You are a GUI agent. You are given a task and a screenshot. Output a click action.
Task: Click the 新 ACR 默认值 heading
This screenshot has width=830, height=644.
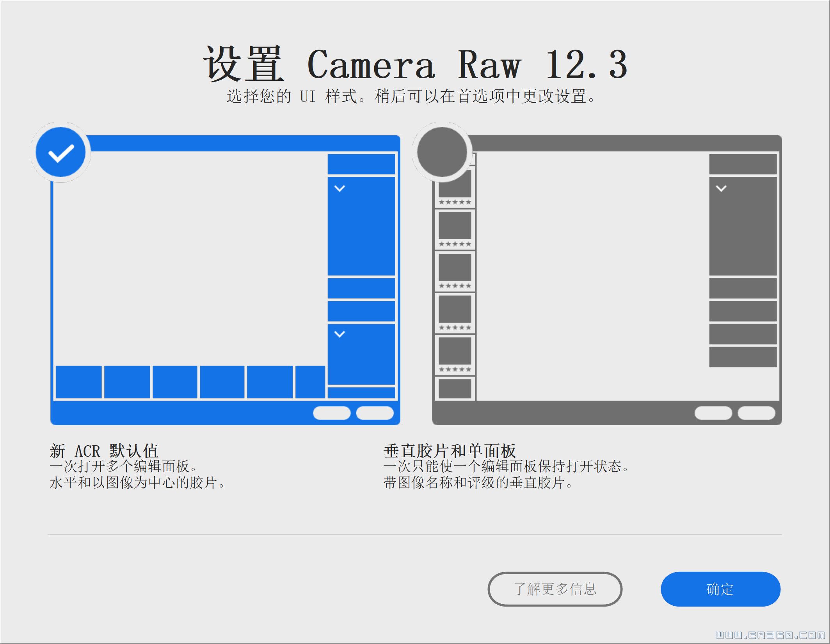click(x=104, y=451)
